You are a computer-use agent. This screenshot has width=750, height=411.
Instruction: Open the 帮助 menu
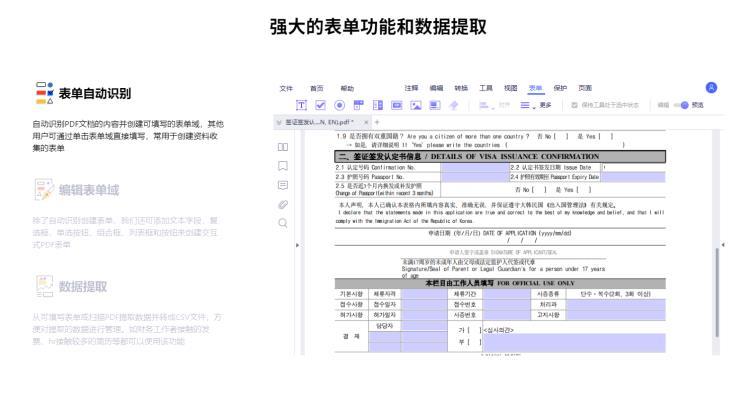(x=347, y=89)
